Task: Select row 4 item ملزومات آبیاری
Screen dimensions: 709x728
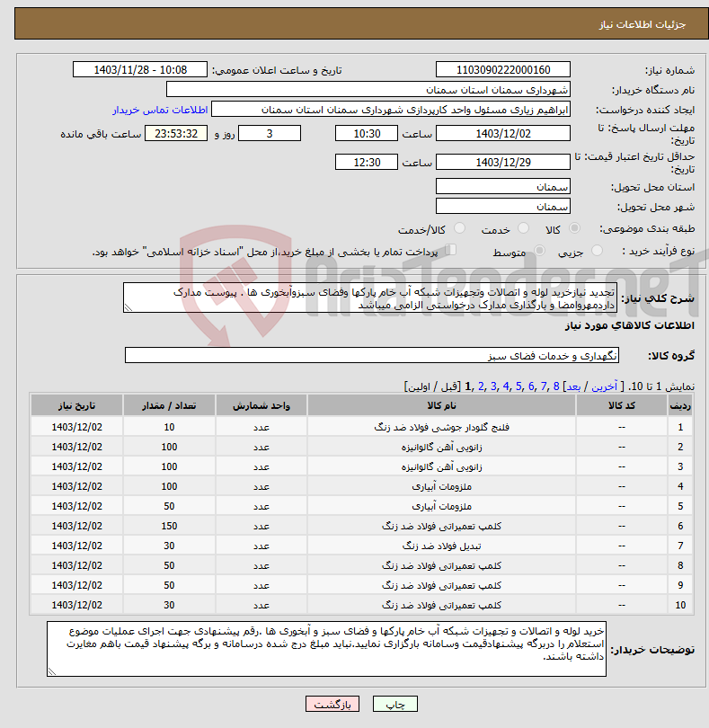Action: pos(441,486)
